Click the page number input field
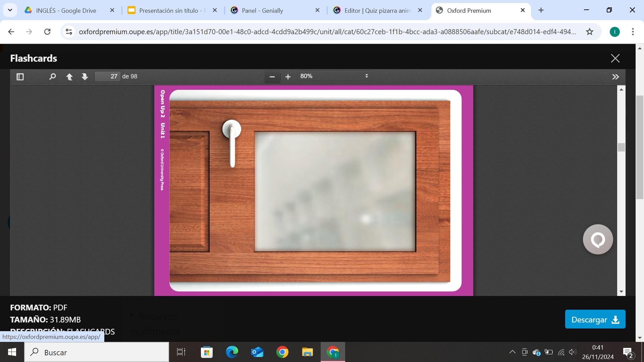Screen dimensions: 644x362 coord(107,76)
